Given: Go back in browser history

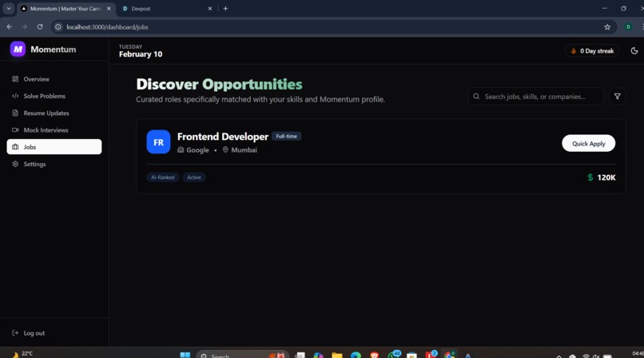Looking at the screenshot, I should tap(10, 26).
